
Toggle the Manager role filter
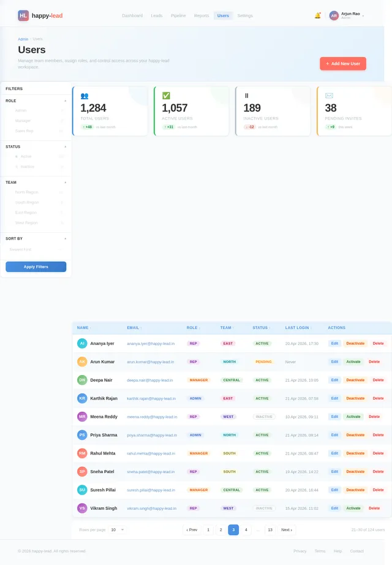(x=36, y=121)
